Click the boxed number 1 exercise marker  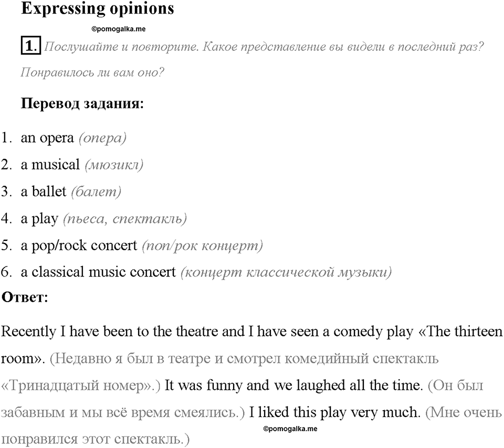pos(31,46)
